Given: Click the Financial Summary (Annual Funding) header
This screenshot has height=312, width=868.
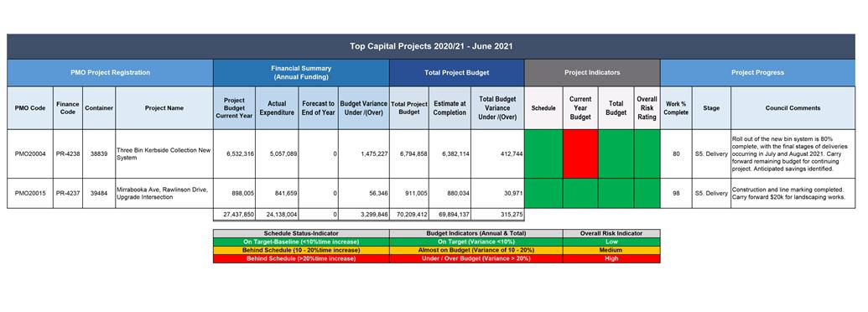Looking at the screenshot, I should tap(301, 72).
